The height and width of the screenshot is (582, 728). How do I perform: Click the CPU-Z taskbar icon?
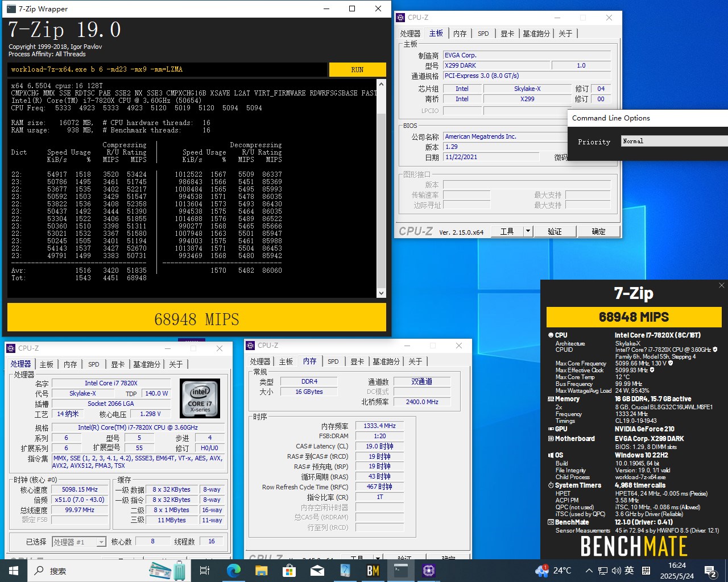(x=429, y=571)
